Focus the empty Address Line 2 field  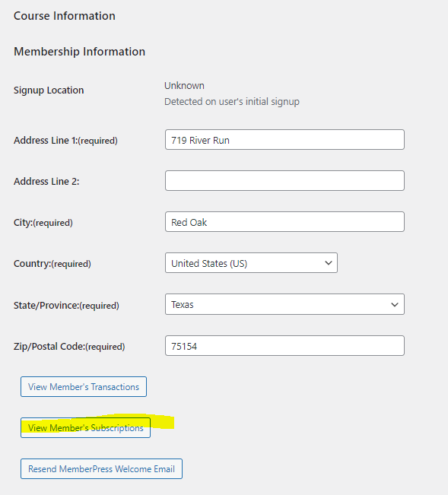(284, 180)
